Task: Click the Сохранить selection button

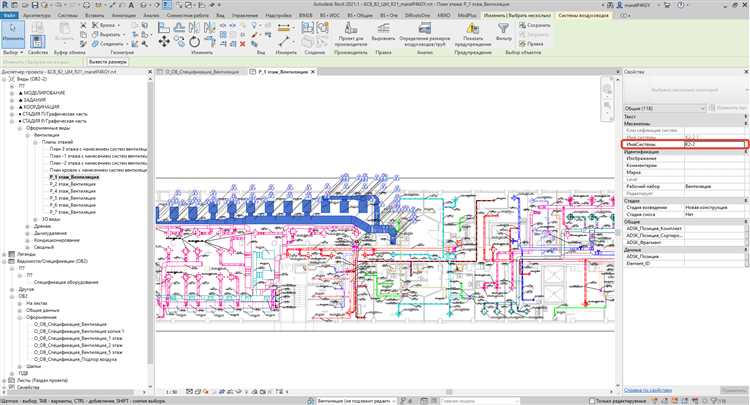Action: tap(534, 25)
